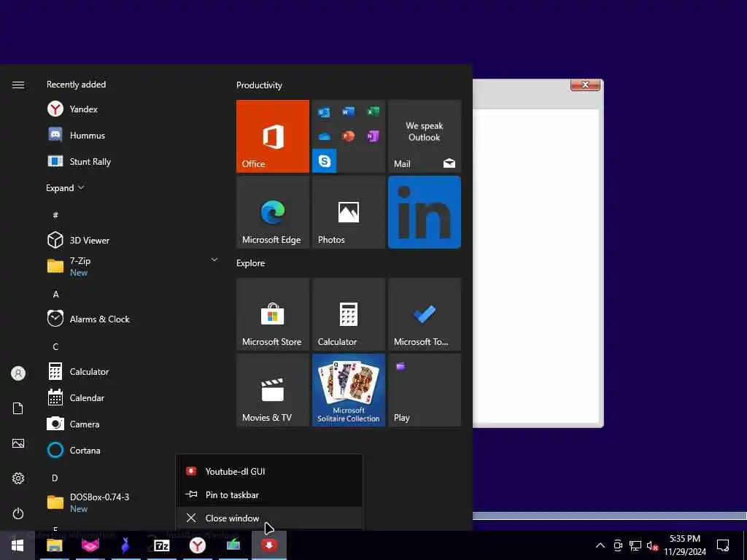This screenshot has height=560, width=747.
Task: Open the Office tile
Action: pyautogui.click(x=273, y=136)
